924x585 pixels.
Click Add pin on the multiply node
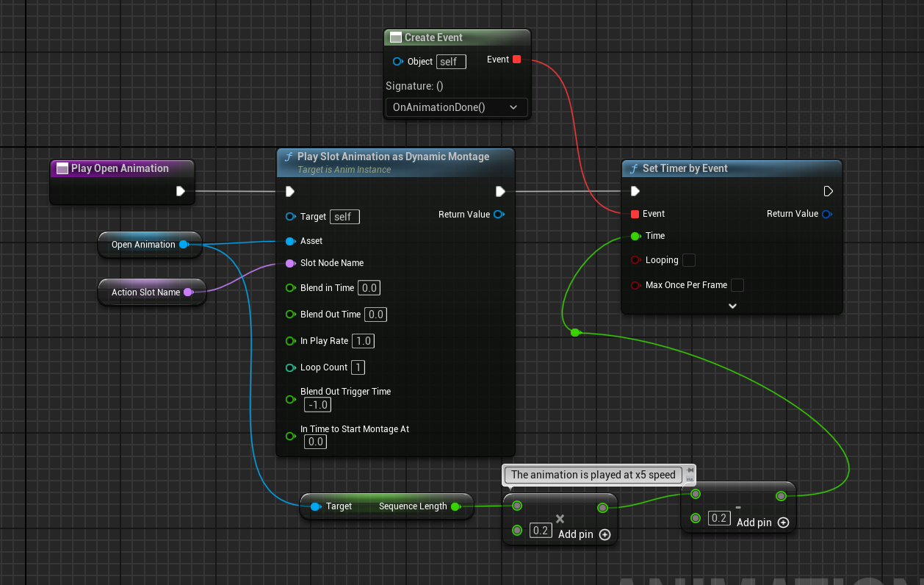click(604, 534)
